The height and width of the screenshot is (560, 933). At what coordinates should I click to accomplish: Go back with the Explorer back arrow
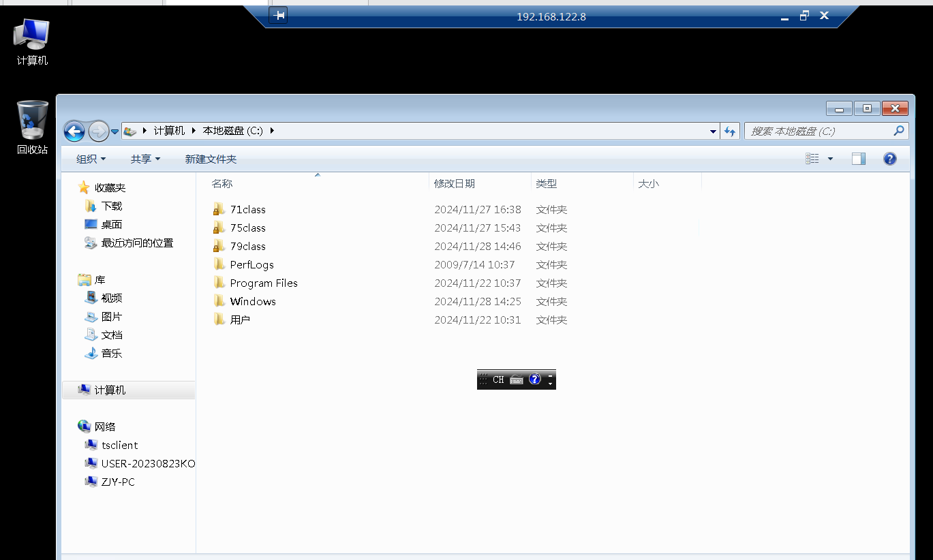[74, 131]
